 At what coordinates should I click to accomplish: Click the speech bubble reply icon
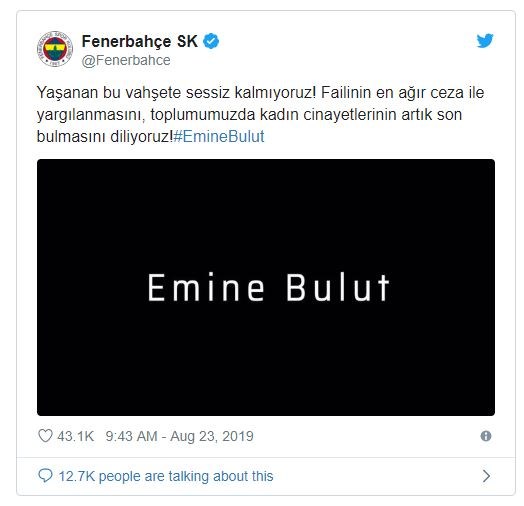45,476
